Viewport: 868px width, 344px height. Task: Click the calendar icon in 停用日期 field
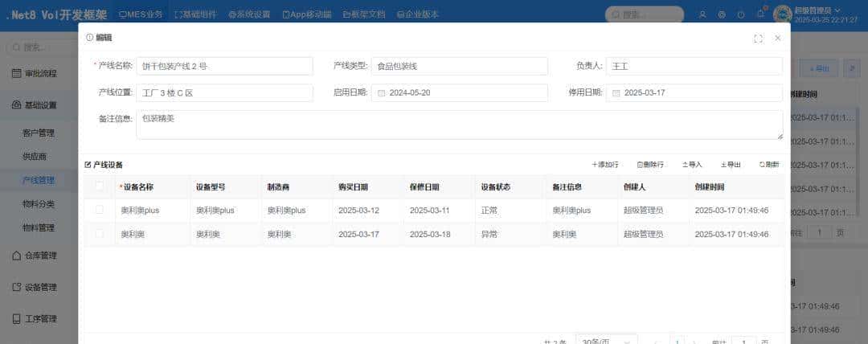click(x=616, y=93)
